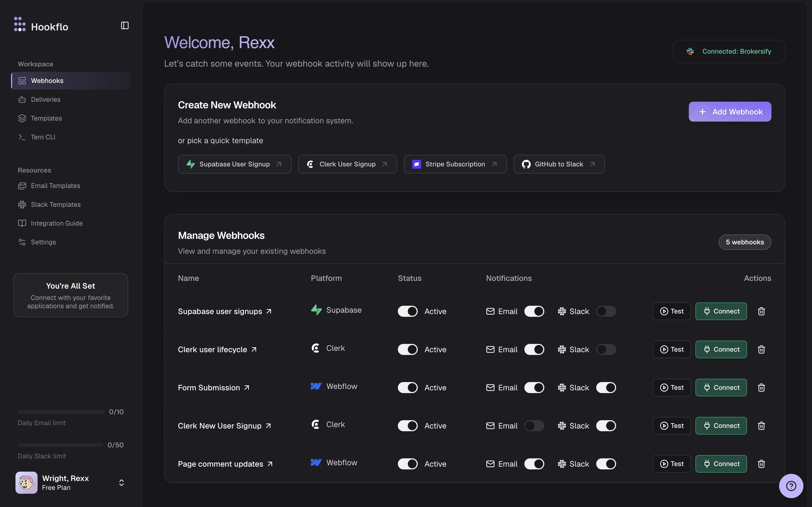812x507 pixels.
Task: Toggle Active status for Page comment updates
Action: (x=408, y=464)
